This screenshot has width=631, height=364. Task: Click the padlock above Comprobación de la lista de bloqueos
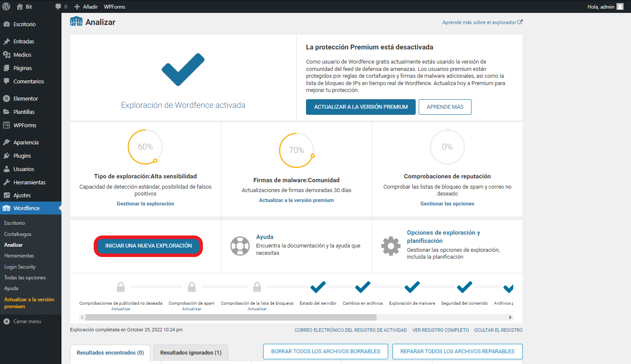point(257,287)
